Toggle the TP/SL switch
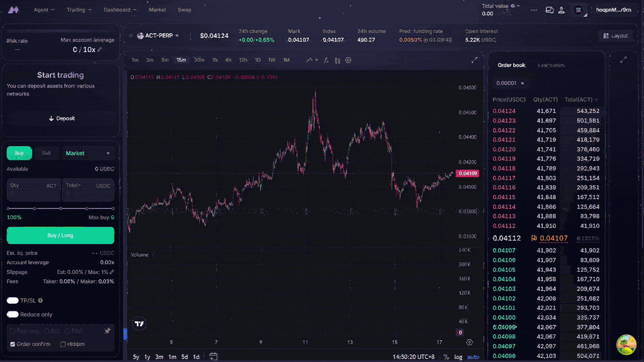644x362 pixels. tap(13, 301)
